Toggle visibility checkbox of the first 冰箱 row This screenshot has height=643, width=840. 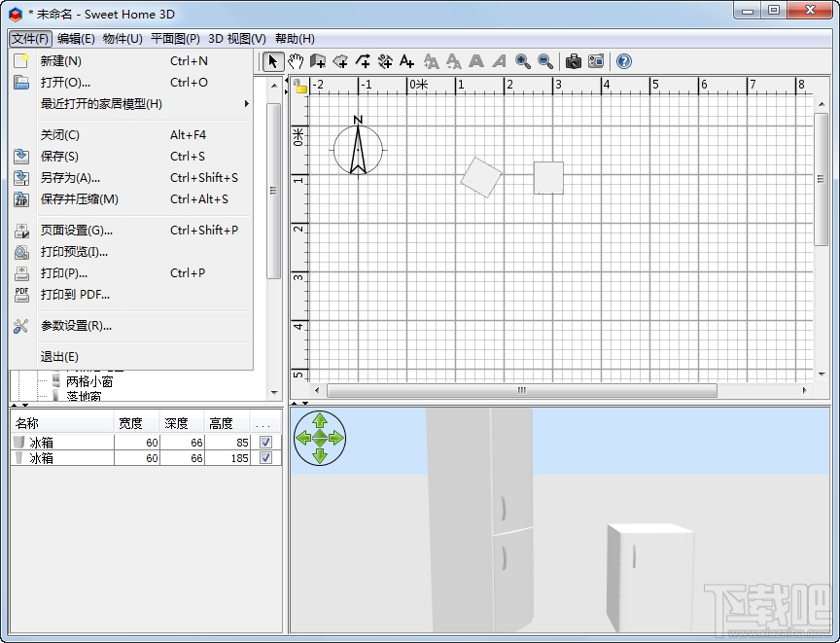click(264, 440)
